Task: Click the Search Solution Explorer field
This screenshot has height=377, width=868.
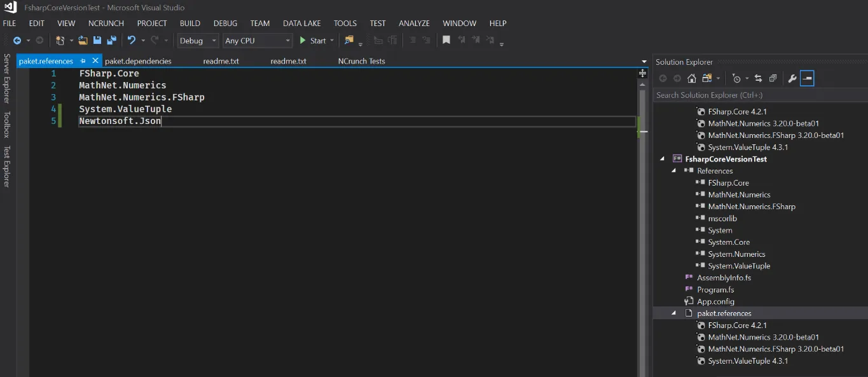Action: (761, 95)
